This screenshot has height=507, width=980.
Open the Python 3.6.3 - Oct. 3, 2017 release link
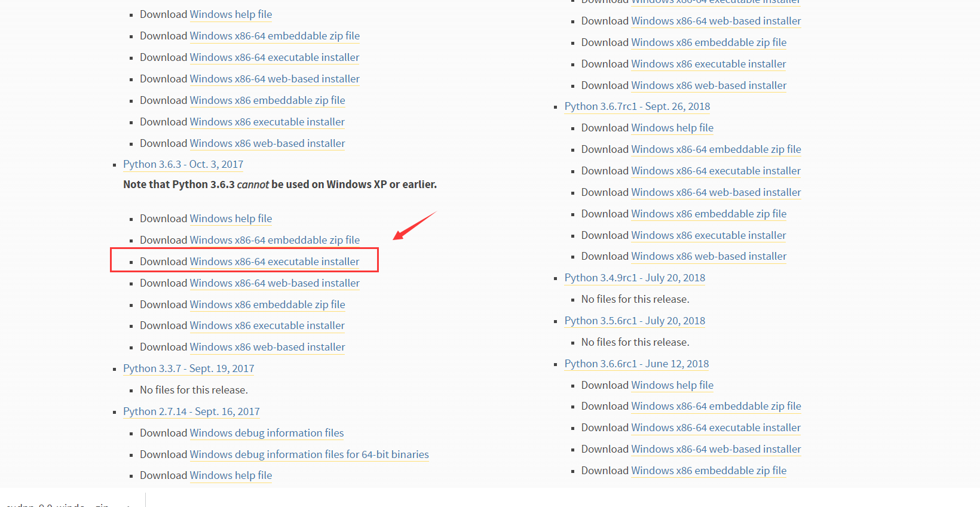(x=183, y=164)
